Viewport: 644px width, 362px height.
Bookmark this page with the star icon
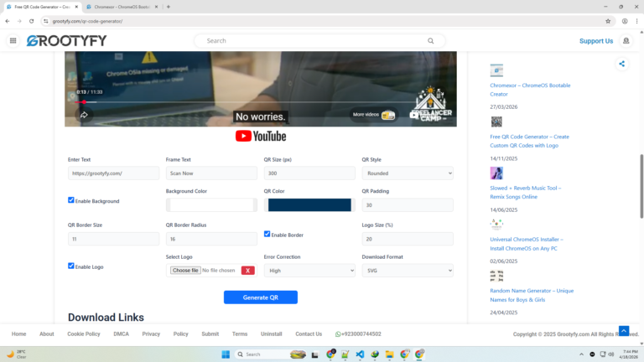point(608,21)
